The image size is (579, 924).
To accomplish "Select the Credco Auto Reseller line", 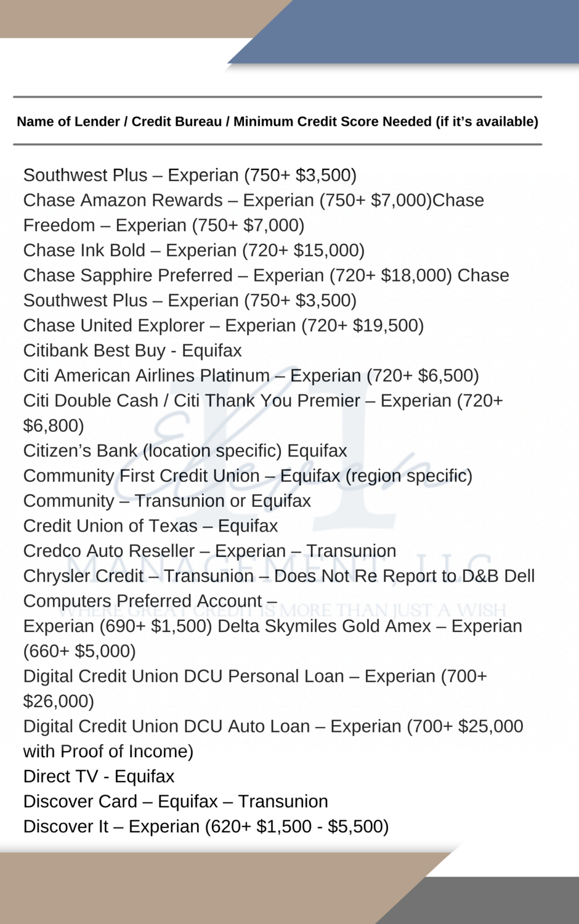I will click(x=209, y=551).
